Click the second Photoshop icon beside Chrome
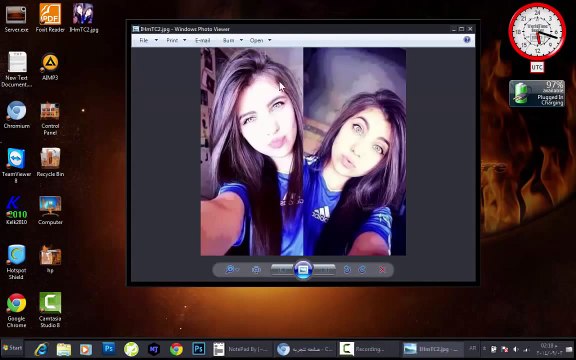This screenshot has width=576, height=360. pos(199,348)
